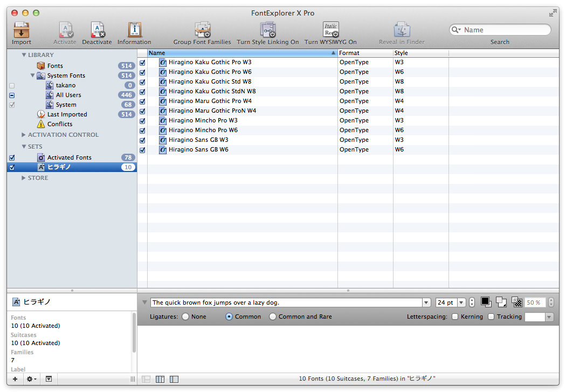Sort by the Format column header
The image size is (566, 392).
[x=365, y=53]
